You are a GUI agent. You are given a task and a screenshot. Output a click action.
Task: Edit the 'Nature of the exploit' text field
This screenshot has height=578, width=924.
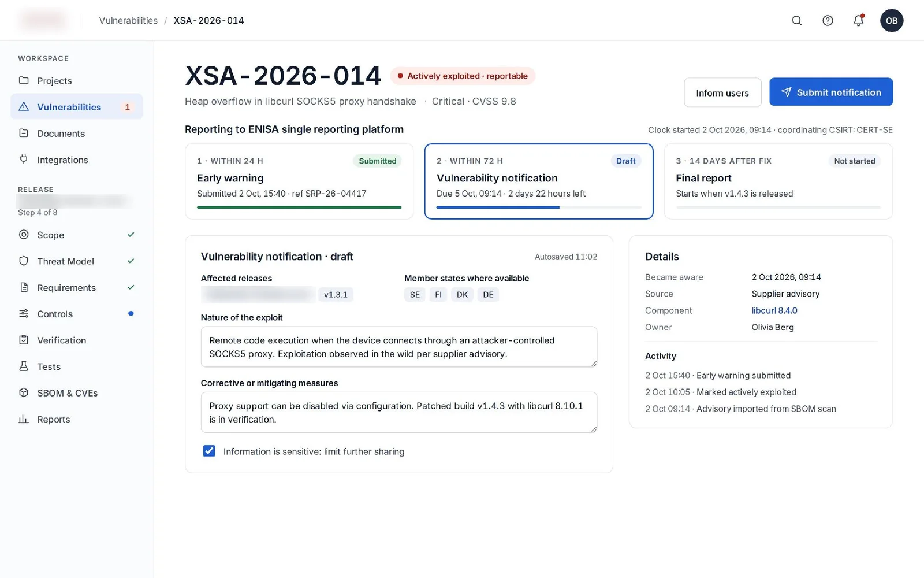398,347
